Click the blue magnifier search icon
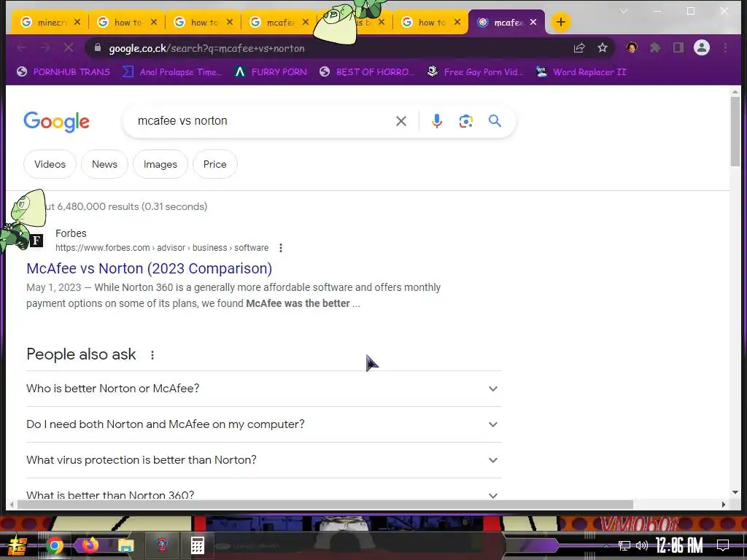747x560 pixels. point(495,121)
